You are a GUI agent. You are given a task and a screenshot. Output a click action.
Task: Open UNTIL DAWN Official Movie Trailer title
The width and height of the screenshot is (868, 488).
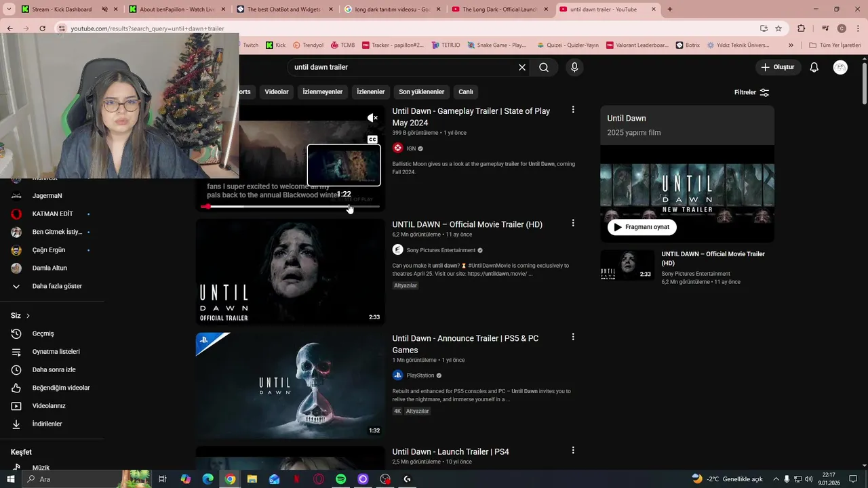(467, 224)
